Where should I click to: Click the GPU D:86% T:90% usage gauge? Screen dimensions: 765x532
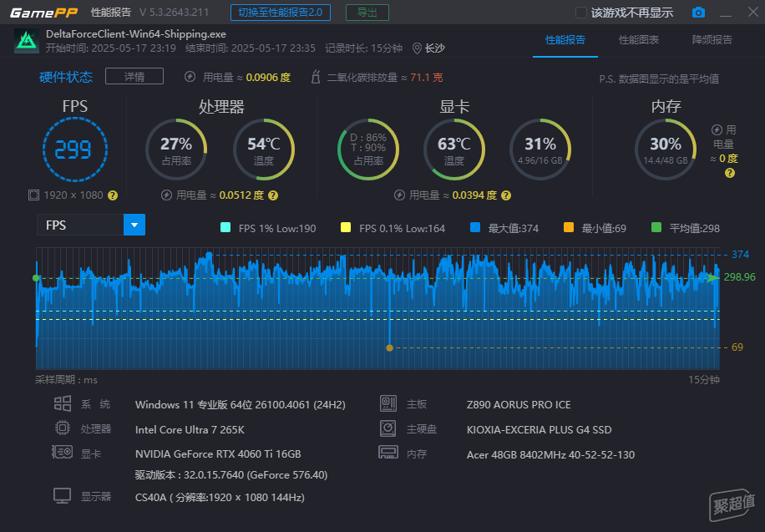coord(368,149)
